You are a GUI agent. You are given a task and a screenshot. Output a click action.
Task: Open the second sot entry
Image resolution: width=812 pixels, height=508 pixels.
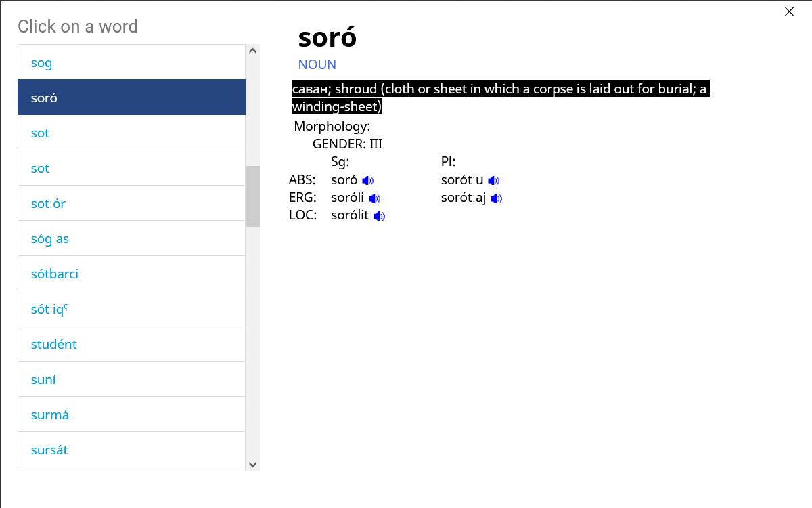131,168
